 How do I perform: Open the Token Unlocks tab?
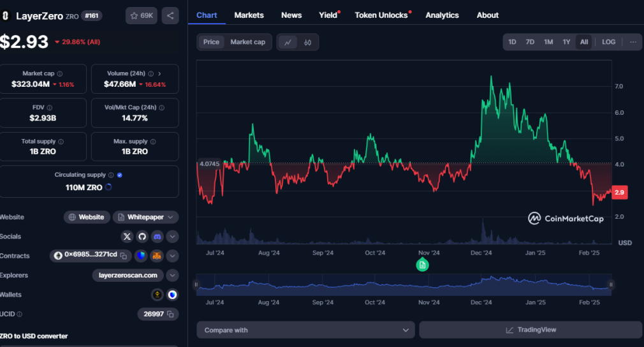(x=383, y=15)
